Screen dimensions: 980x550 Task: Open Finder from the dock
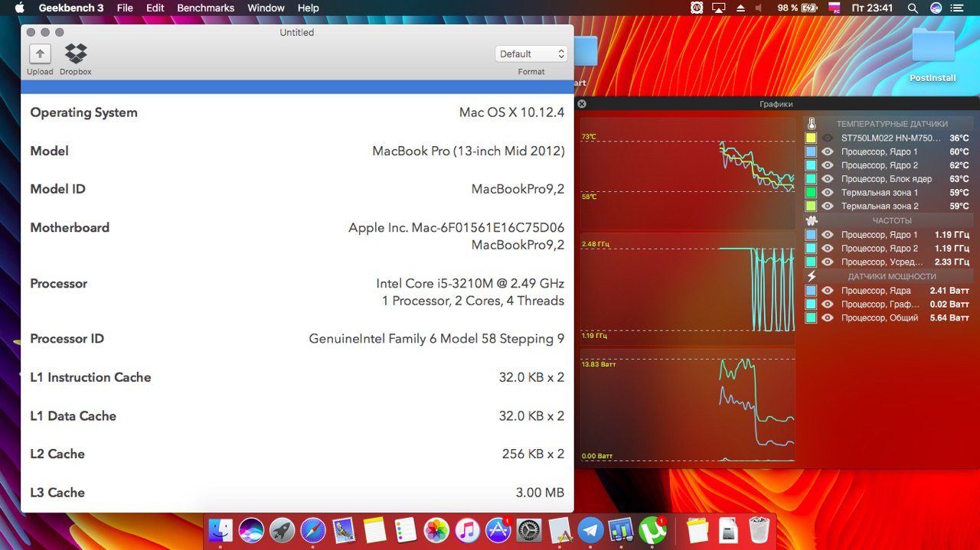click(220, 529)
